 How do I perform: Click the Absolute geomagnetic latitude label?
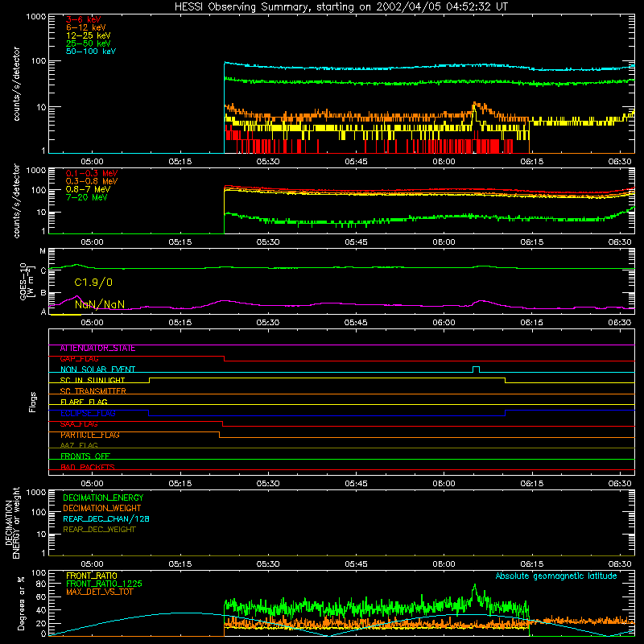coord(556,576)
